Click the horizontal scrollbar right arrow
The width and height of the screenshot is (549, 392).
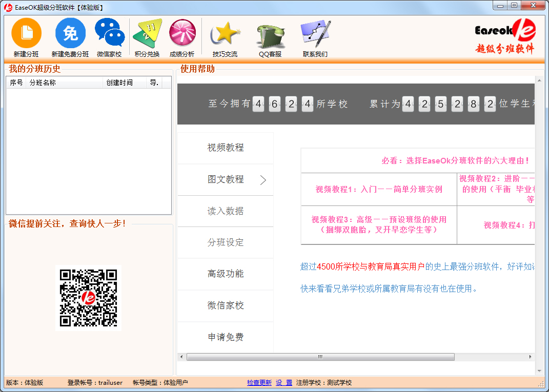click(531, 357)
